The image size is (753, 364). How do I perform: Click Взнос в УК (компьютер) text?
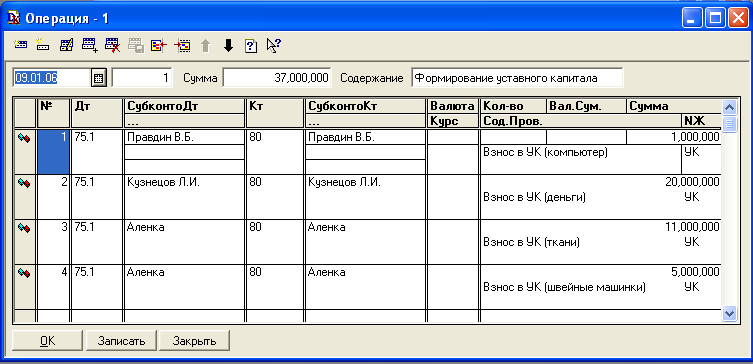click(x=546, y=153)
